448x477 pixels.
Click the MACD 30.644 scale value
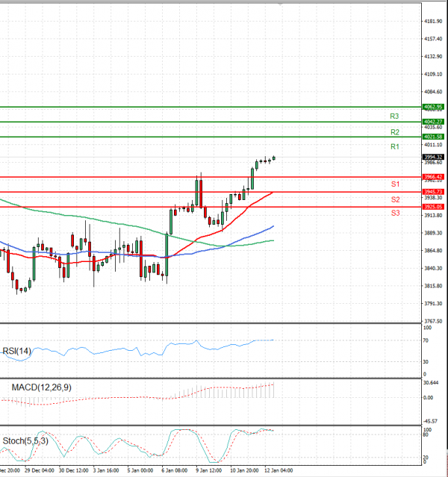431,382
